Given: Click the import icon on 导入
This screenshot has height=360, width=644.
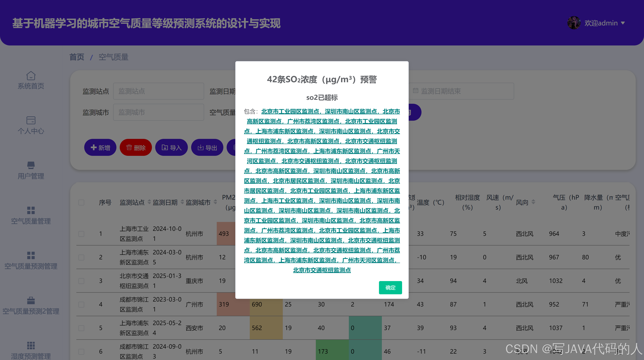Looking at the screenshot, I should click(165, 148).
